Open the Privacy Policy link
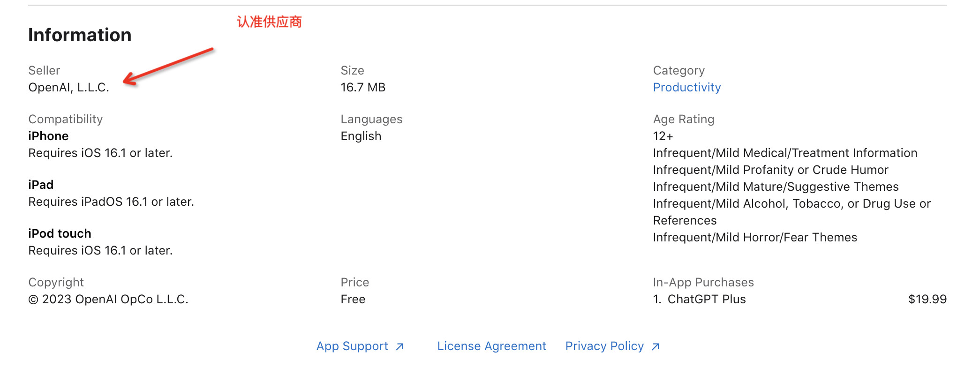The height and width of the screenshot is (375, 980). point(604,346)
